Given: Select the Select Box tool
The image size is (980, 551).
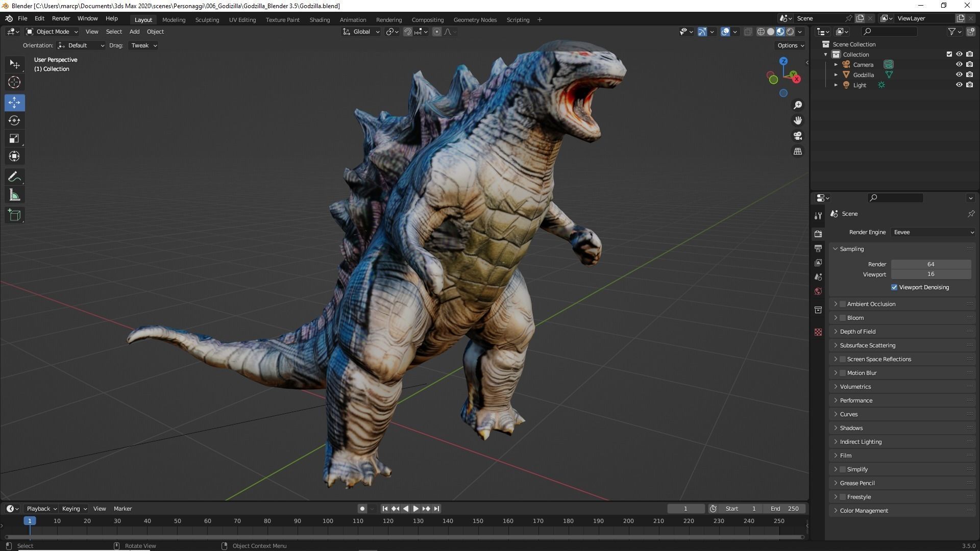Looking at the screenshot, I should 14,64.
